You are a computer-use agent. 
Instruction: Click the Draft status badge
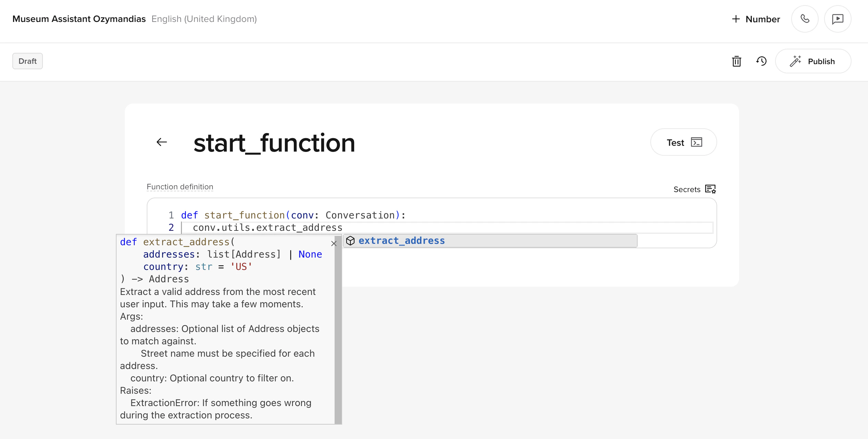pyautogui.click(x=27, y=61)
